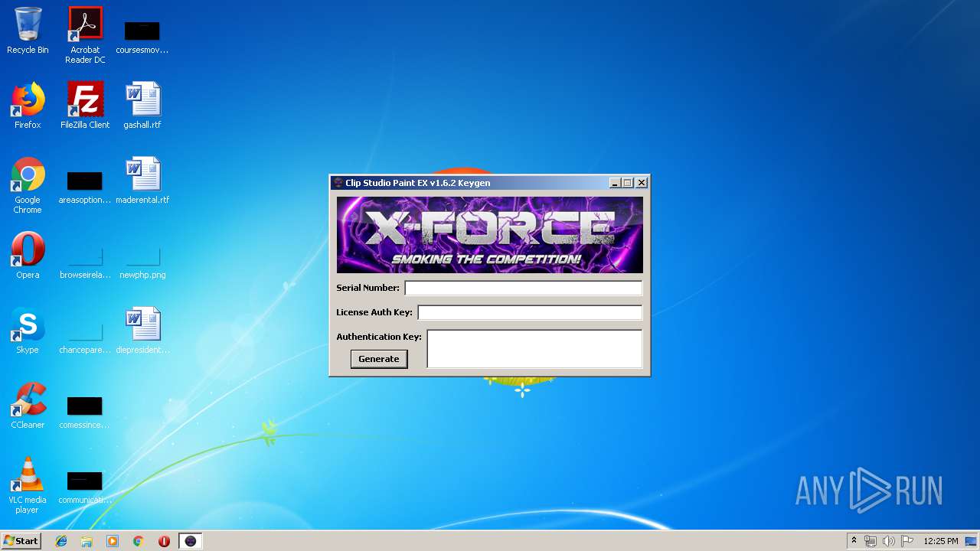
Task: Open the volume tray icon
Action: (x=889, y=541)
